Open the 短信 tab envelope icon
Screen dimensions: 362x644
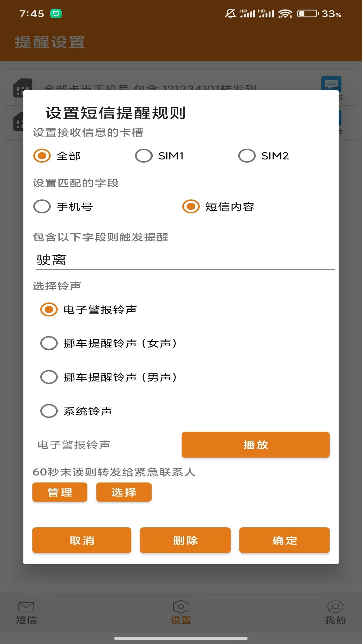(x=26, y=607)
